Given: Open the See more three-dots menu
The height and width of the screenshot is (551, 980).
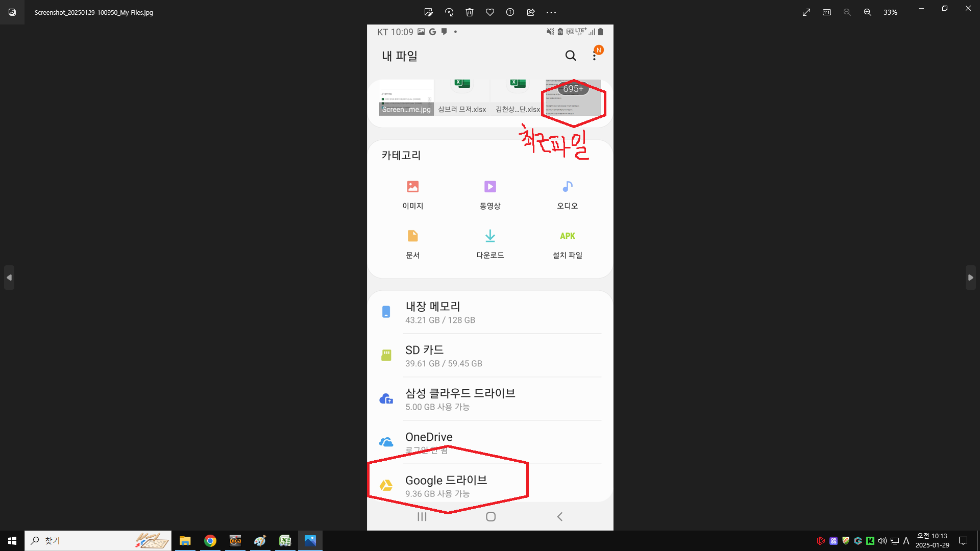Looking at the screenshot, I should tap(551, 12).
